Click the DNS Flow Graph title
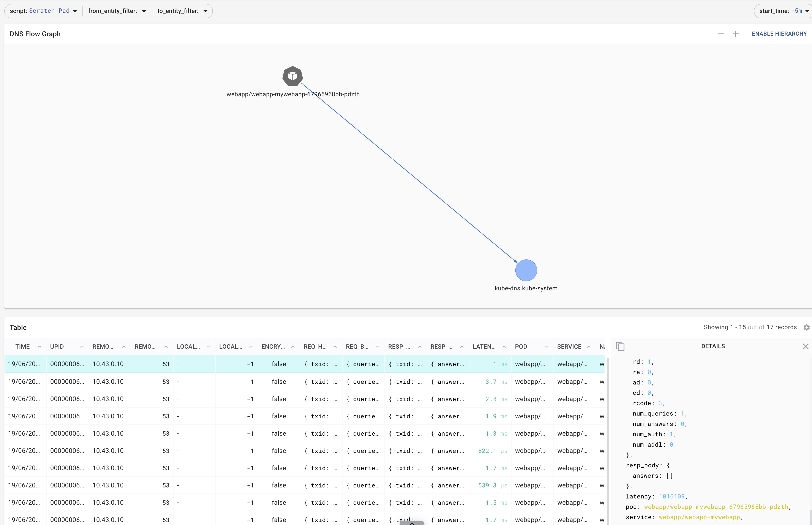 point(35,34)
